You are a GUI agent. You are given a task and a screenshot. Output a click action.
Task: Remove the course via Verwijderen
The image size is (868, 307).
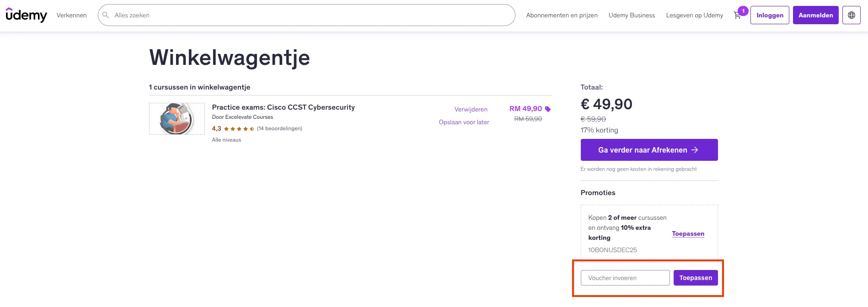point(471,109)
